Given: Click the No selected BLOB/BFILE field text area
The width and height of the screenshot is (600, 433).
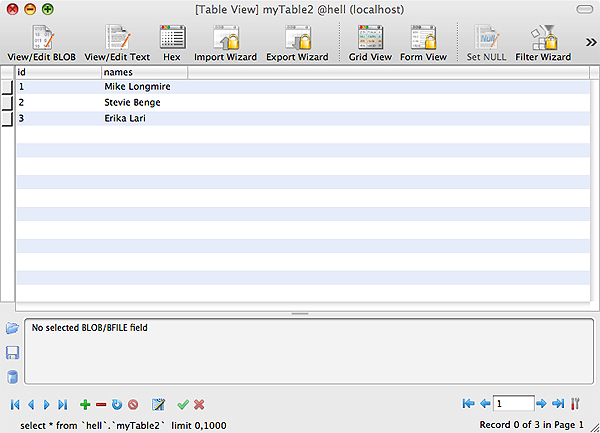Looking at the screenshot, I should (x=309, y=351).
